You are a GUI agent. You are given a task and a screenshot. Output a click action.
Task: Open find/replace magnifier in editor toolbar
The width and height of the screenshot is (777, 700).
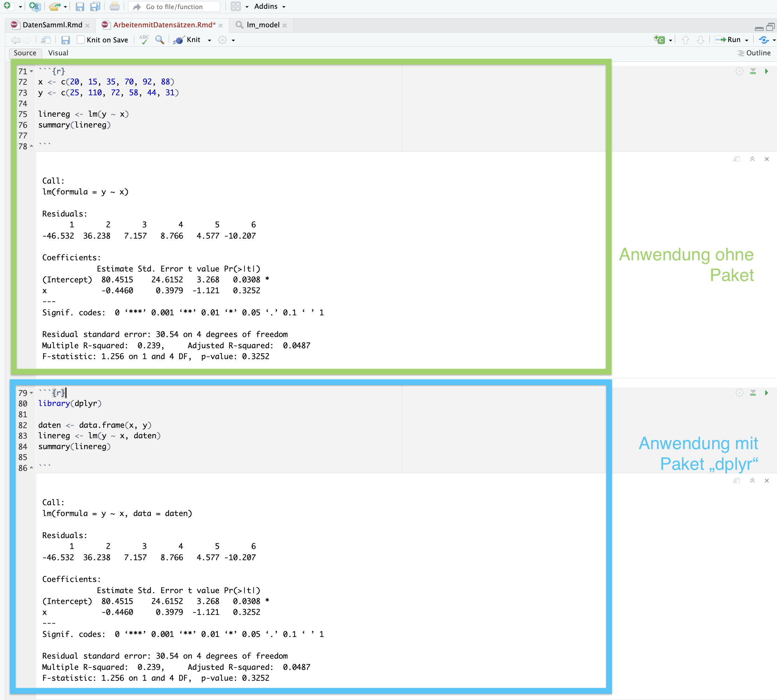160,40
